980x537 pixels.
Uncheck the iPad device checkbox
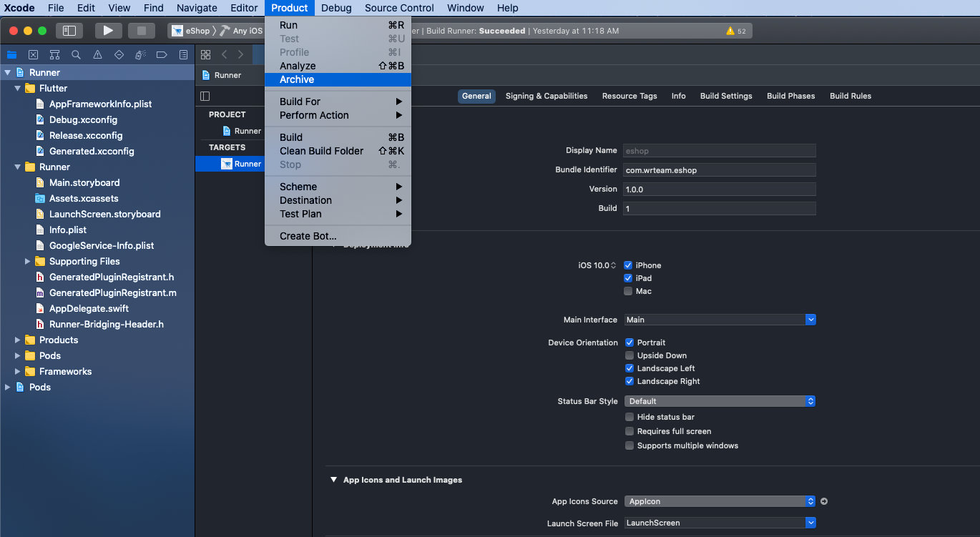[628, 278]
